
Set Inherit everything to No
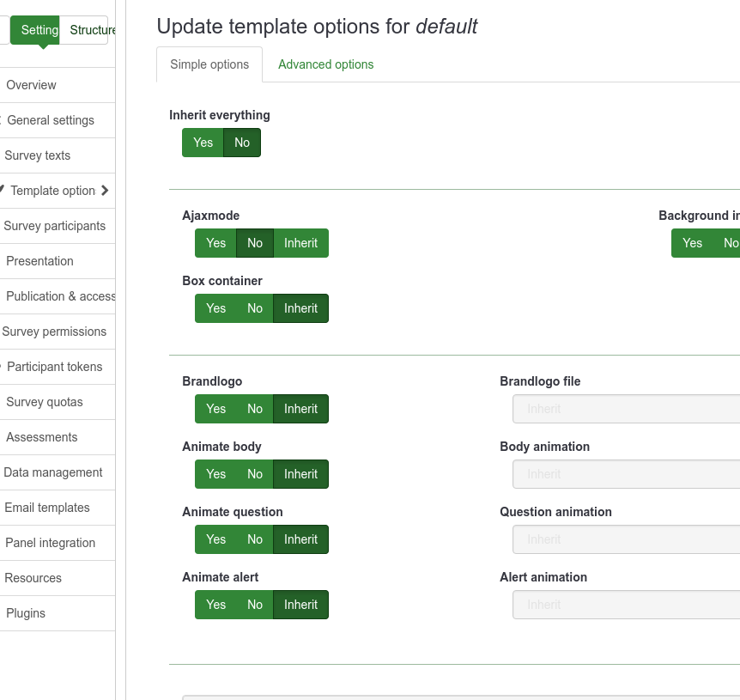click(242, 143)
